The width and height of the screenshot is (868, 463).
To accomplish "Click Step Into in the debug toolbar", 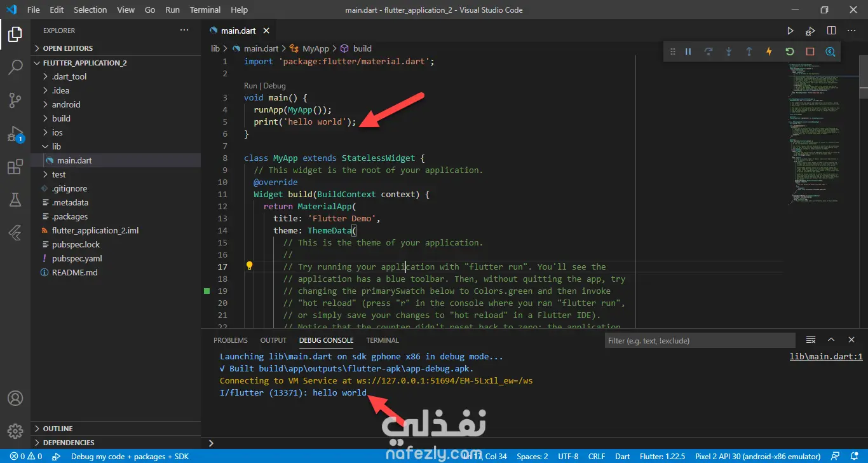I will 728,52.
